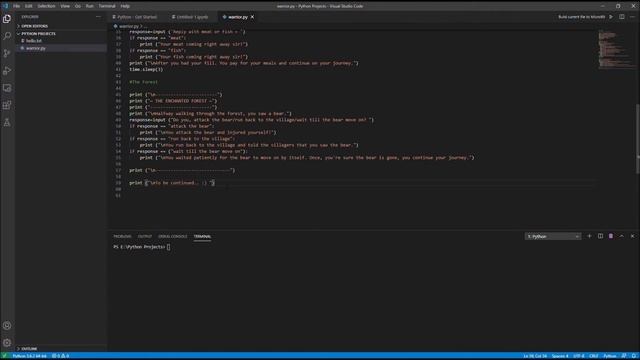Click the remote indicator in status bar corner
This screenshot has width=640, height=360.
coord(4,356)
